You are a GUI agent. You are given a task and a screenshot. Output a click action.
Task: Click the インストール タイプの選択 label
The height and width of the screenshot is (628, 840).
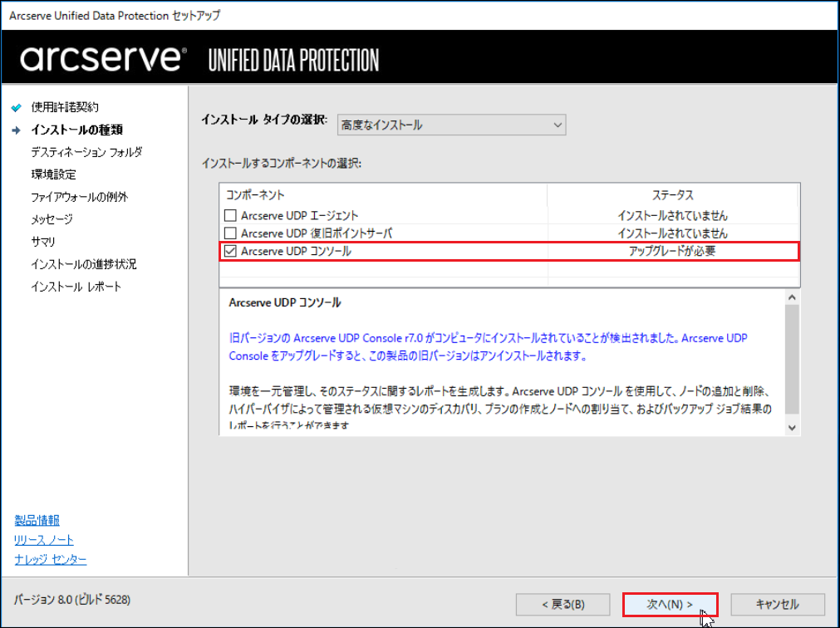[x=264, y=120]
